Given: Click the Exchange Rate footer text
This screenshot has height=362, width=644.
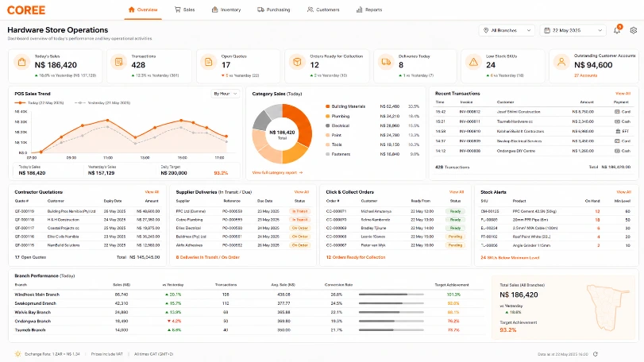Looking at the screenshot, I should point(52,354).
